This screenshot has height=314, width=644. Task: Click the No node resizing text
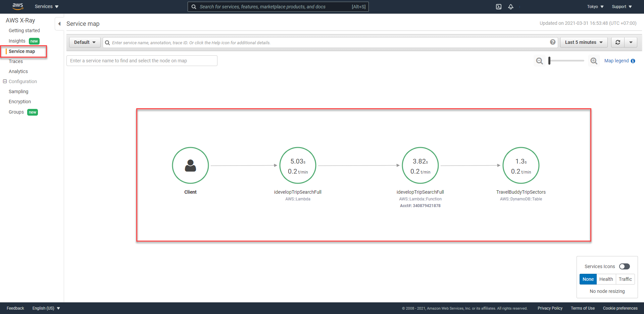tap(607, 291)
